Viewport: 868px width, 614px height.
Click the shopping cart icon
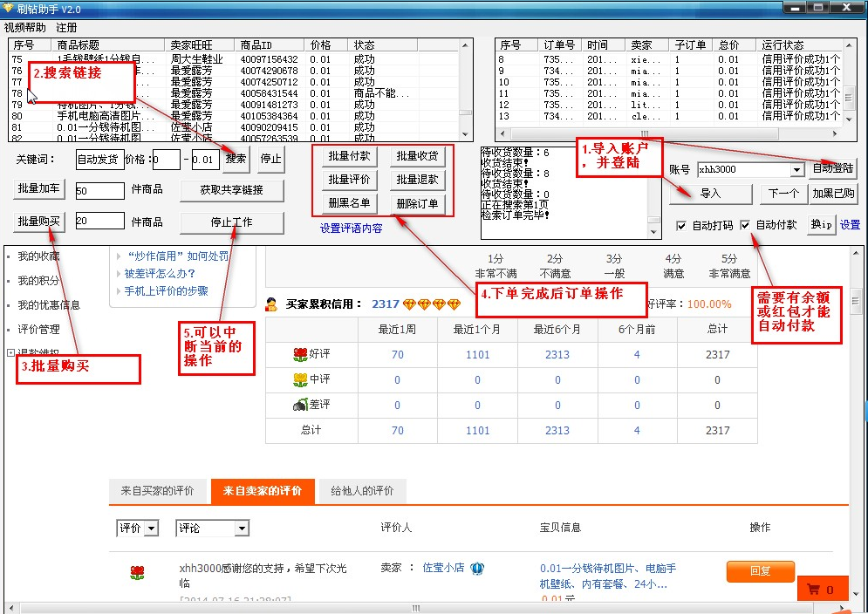coord(813,590)
